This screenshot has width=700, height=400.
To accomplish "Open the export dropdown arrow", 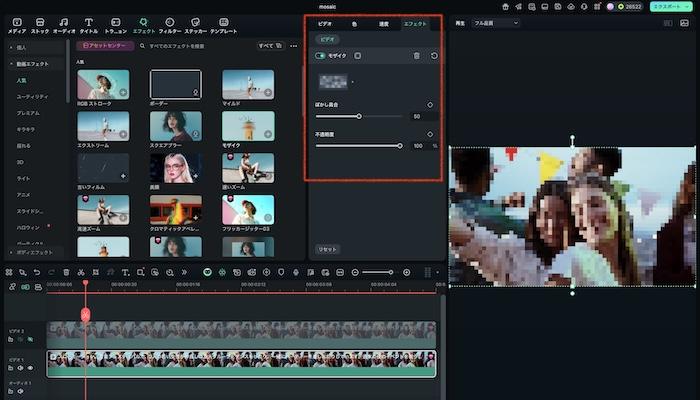I will (687, 6).
